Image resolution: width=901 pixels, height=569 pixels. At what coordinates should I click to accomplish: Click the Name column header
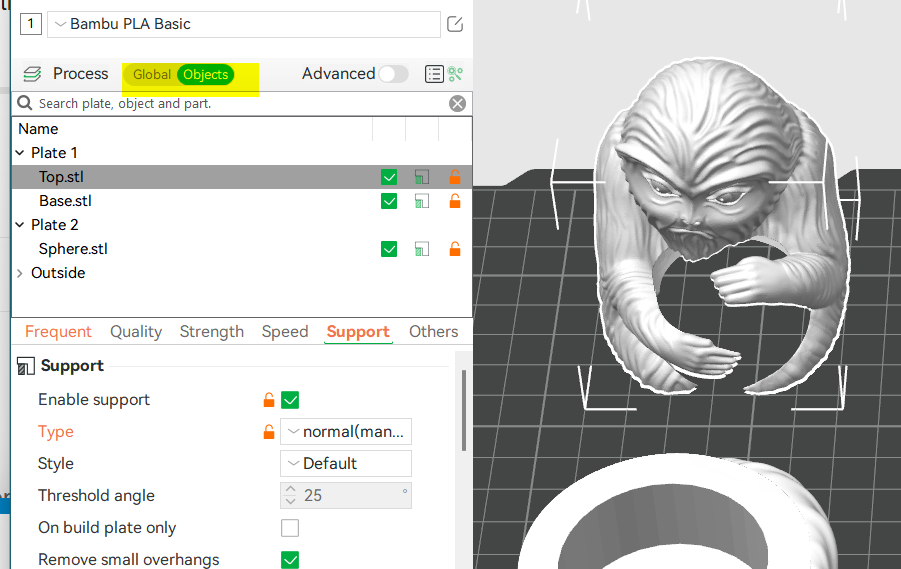(x=38, y=129)
